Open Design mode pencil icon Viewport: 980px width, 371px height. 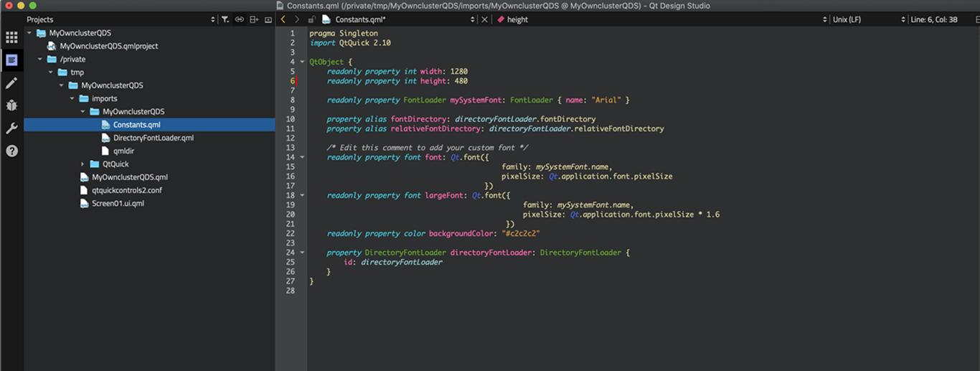(x=11, y=83)
